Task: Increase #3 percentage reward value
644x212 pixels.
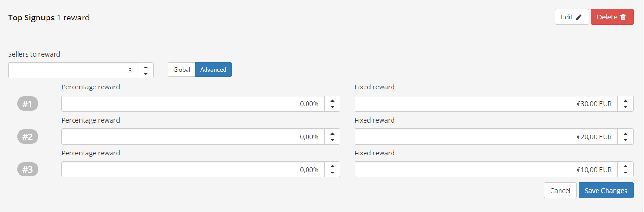Action: (332, 166)
